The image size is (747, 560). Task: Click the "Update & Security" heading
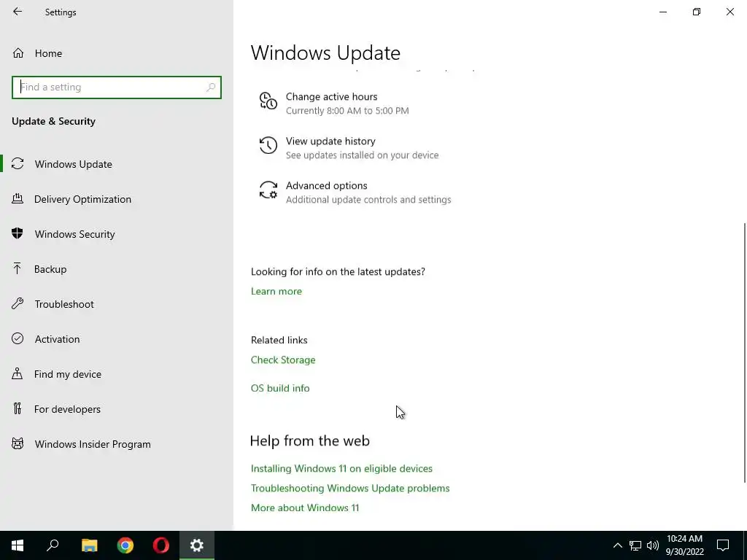53,122
